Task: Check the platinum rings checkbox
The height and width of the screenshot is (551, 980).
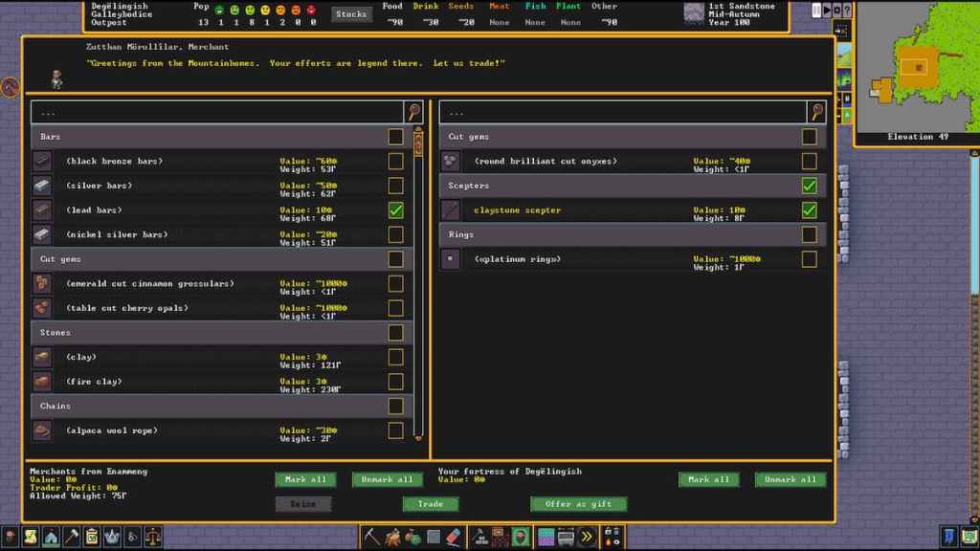Action: [810, 259]
